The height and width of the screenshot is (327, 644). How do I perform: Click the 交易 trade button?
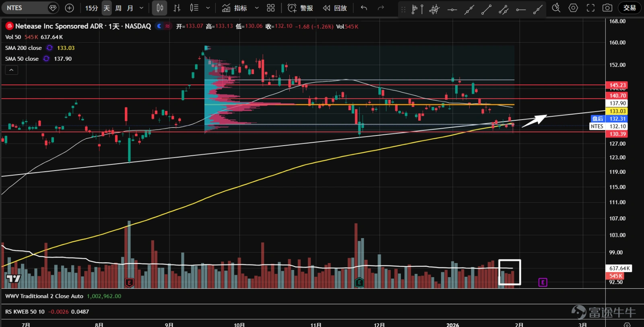point(630,8)
